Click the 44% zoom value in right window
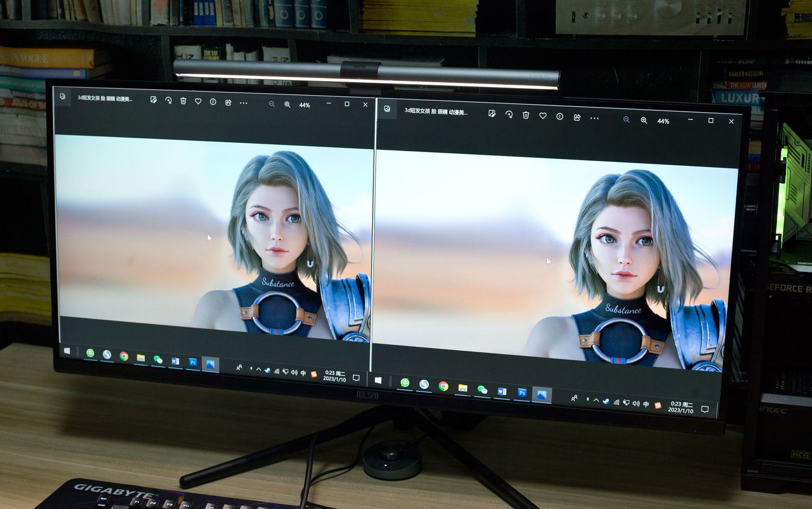This screenshot has height=509, width=812. [663, 121]
